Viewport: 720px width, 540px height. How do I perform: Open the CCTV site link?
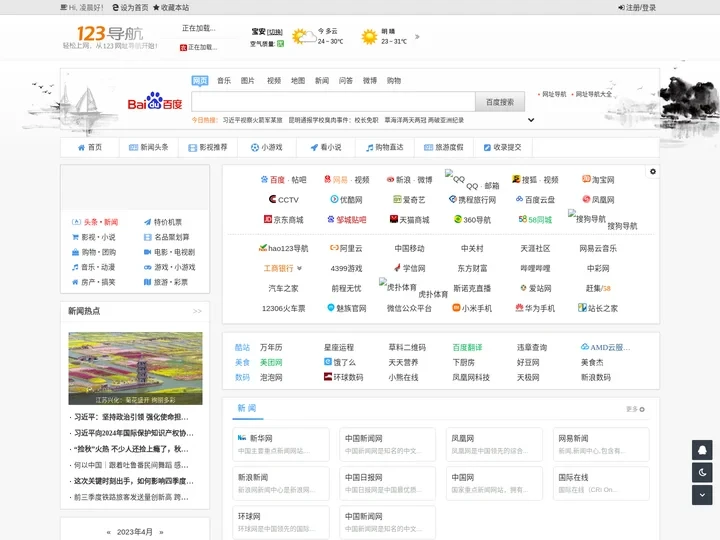click(284, 200)
